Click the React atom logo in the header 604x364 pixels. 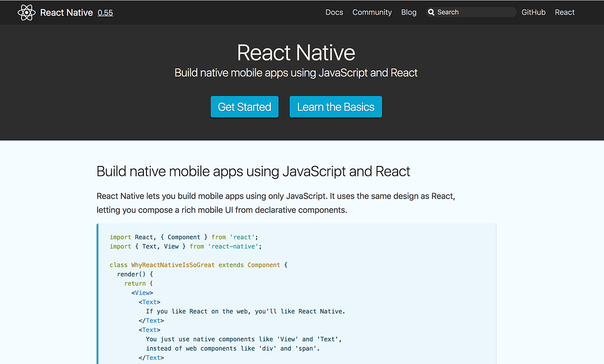26,12
